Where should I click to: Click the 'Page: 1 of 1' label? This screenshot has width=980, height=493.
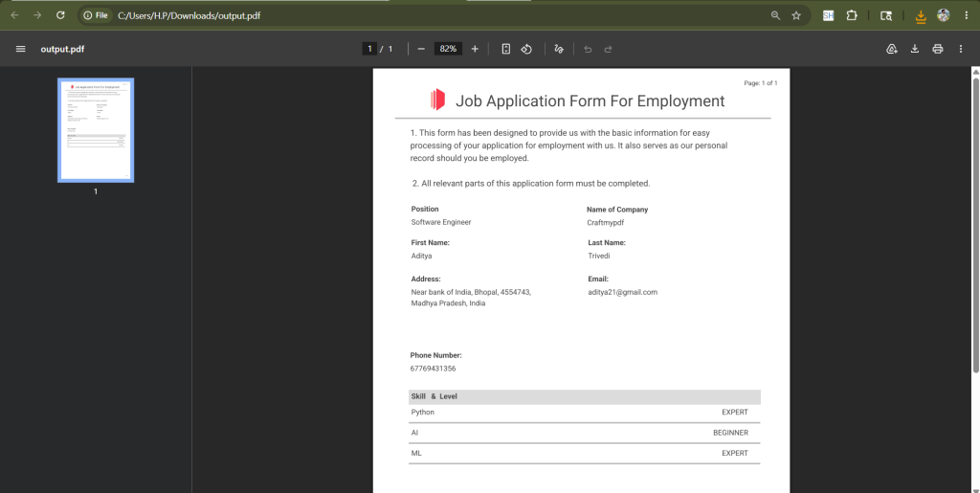(761, 82)
